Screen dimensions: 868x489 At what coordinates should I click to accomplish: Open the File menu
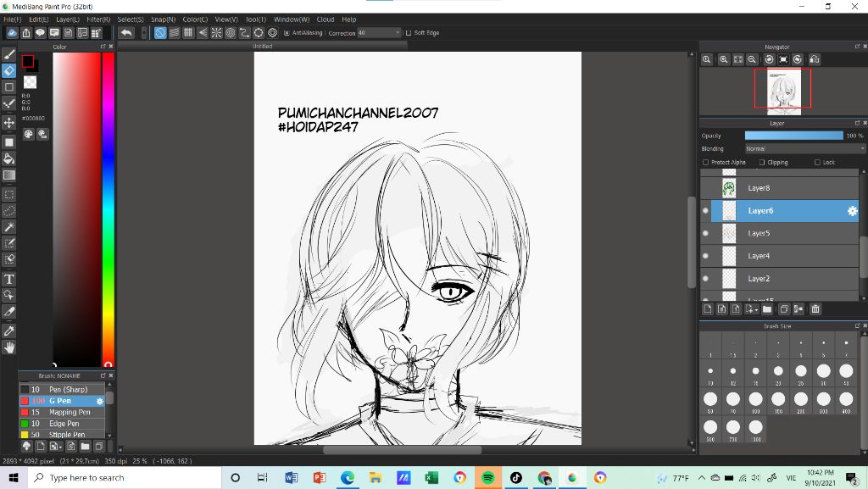click(13, 19)
